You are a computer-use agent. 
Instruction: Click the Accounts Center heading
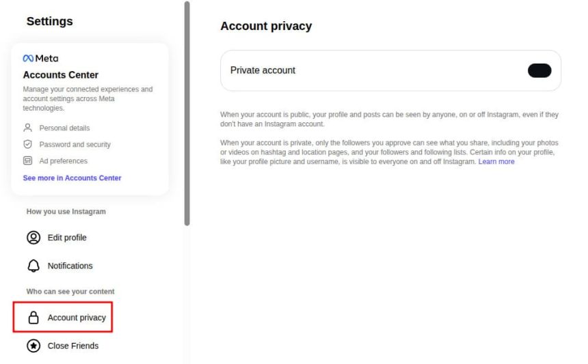(61, 75)
